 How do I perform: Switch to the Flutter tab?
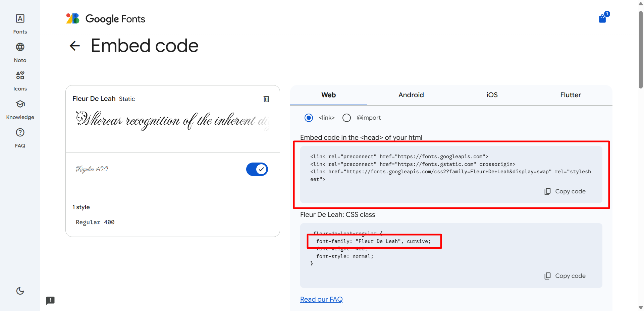[570, 95]
